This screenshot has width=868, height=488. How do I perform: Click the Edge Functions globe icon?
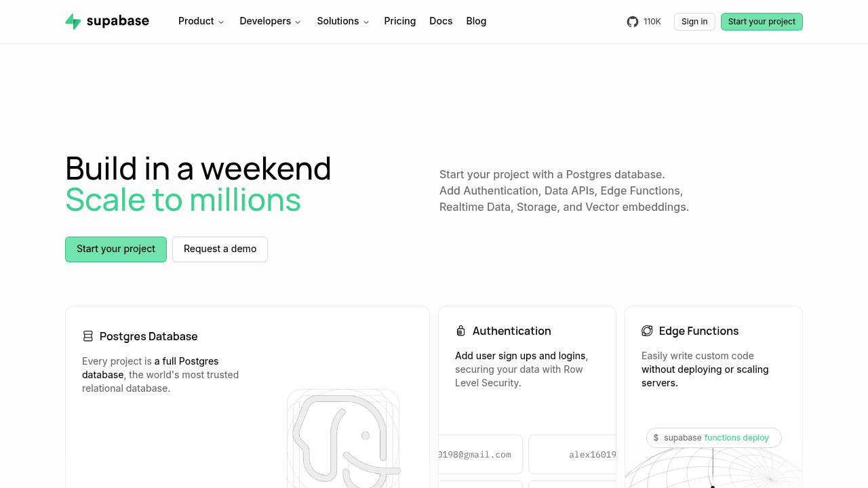(x=647, y=331)
